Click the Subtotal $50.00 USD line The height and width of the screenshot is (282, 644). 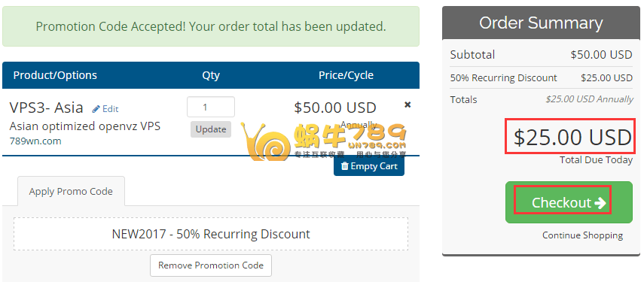tap(541, 54)
